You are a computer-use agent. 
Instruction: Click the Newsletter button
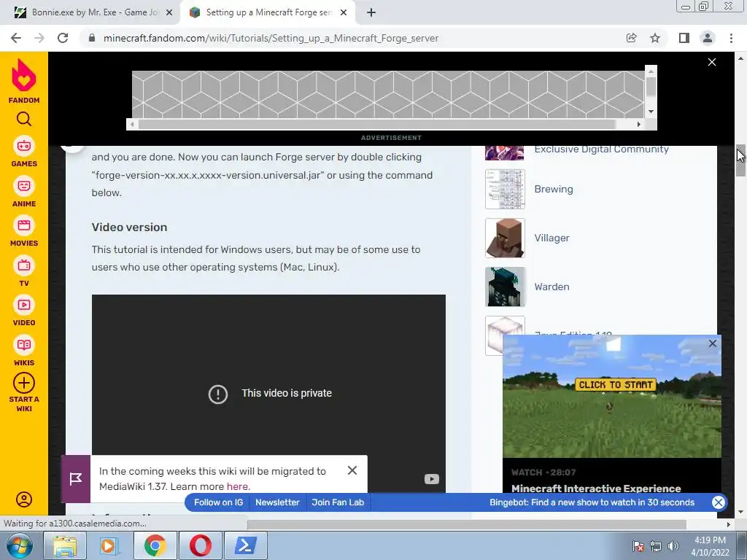(277, 502)
